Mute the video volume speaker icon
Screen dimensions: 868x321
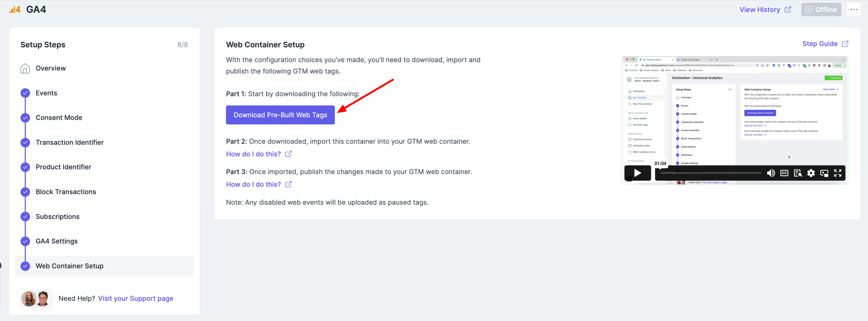771,173
